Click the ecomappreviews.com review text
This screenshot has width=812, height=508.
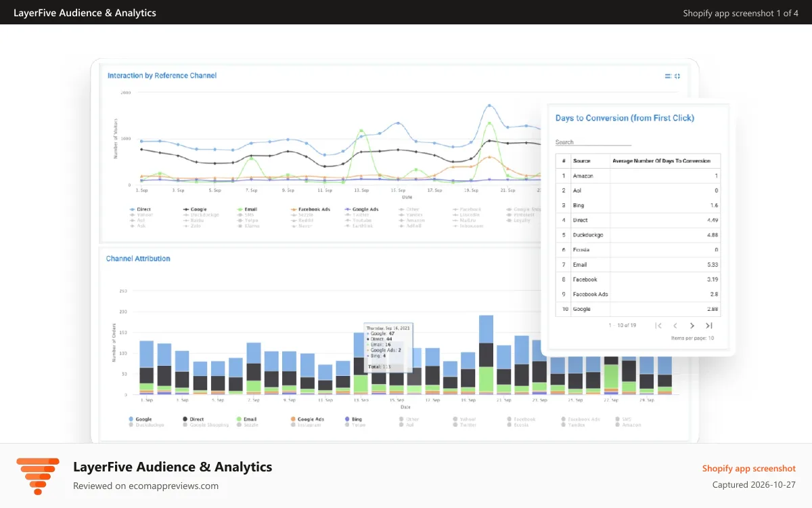point(145,486)
